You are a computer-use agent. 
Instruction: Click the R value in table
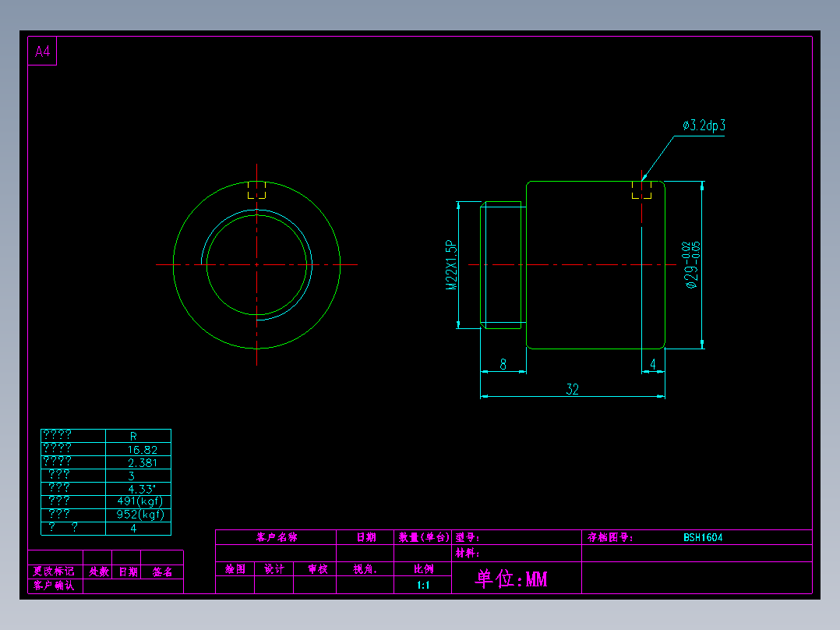tap(133, 437)
